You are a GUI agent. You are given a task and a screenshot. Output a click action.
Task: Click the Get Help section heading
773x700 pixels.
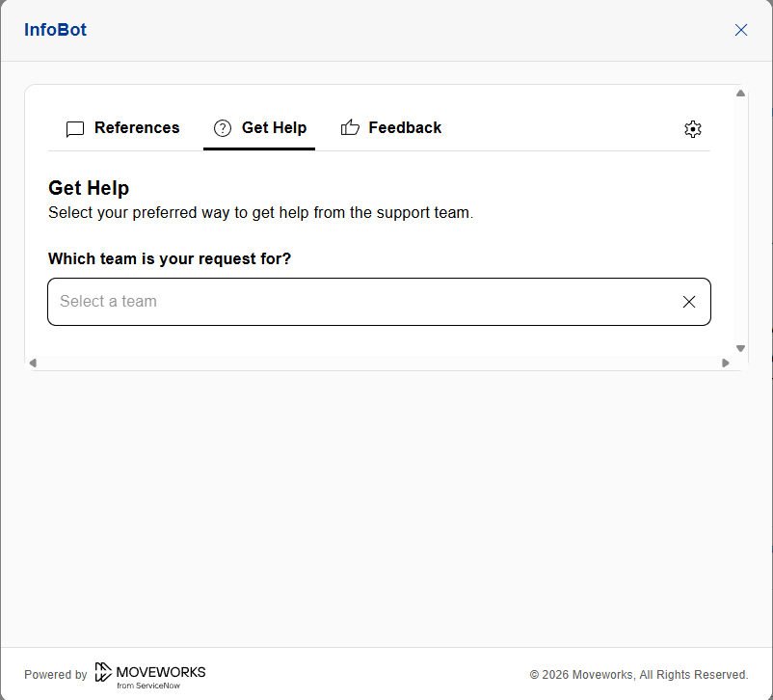(x=89, y=188)
